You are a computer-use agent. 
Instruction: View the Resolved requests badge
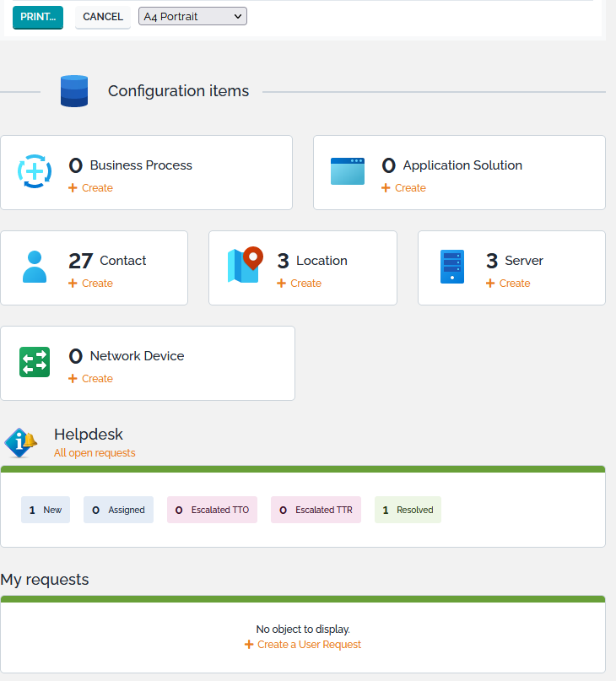408,510
